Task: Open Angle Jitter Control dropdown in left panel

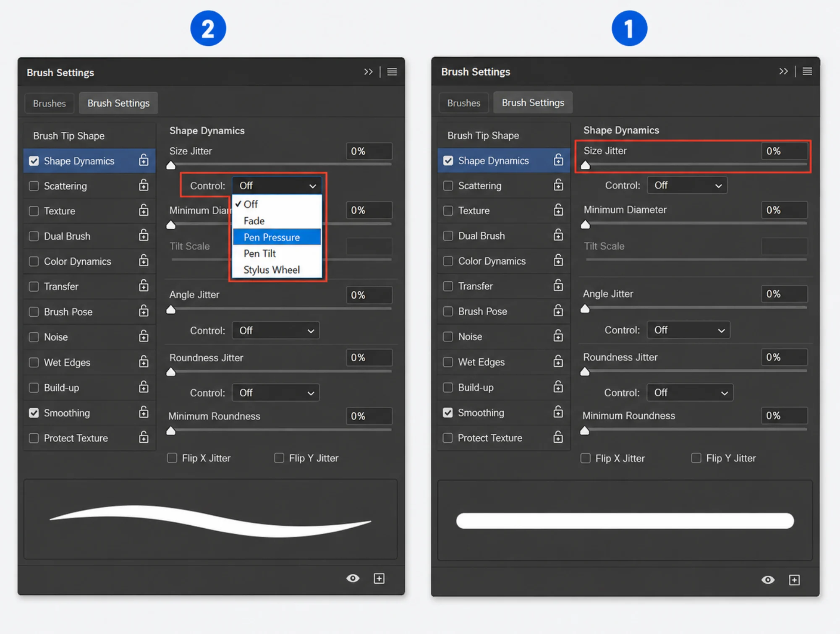Action: [x=276, y=331]
